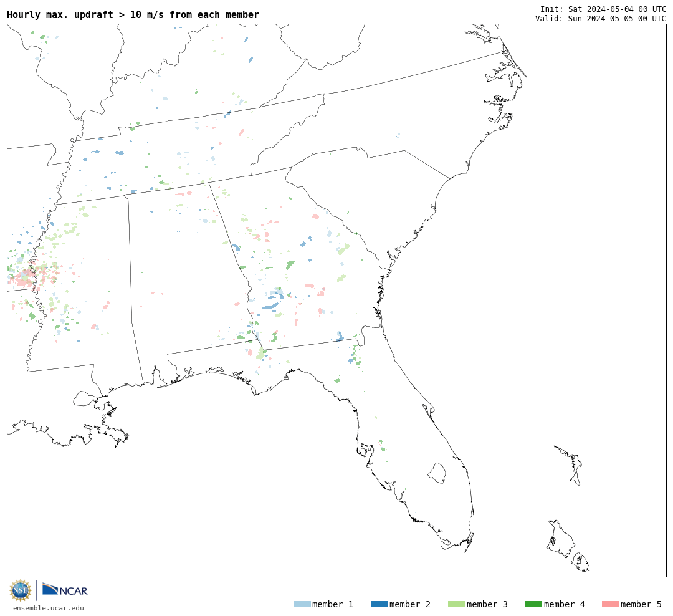The height and width of the screenshot is (616, 673).
Task: Click the member 4 dark green swatch
Action: pyautogui.click(x=533, y=604)
